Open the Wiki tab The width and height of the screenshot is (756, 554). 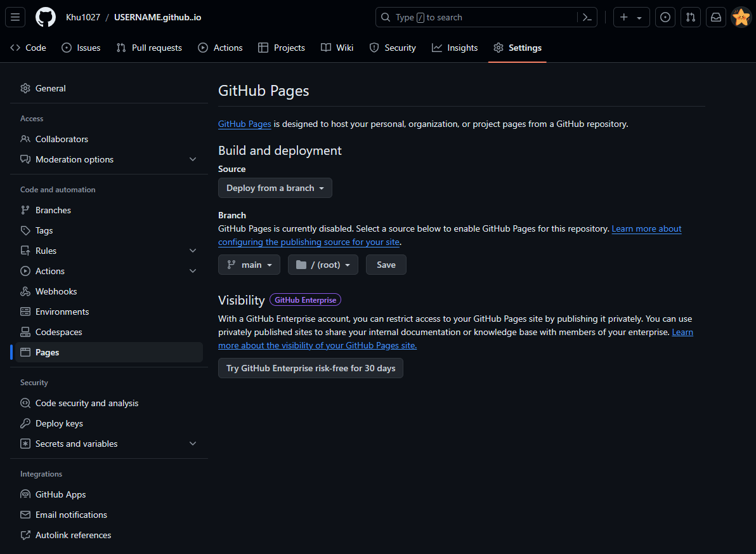pos(337,48)
